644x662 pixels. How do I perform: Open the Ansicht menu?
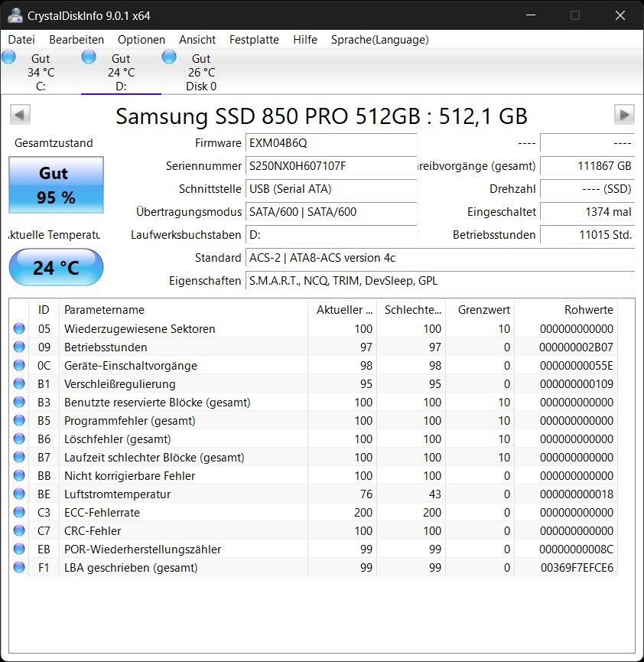tap(197, 40)
